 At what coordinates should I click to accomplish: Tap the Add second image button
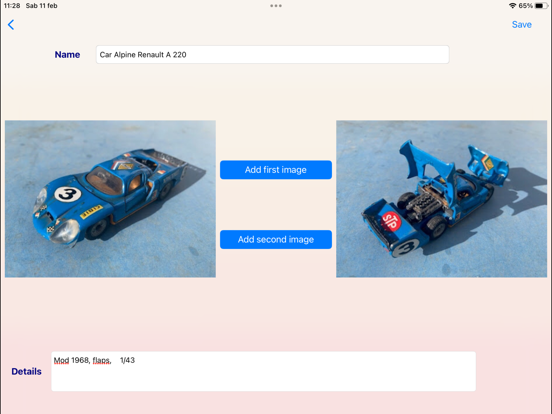(276, 239)
